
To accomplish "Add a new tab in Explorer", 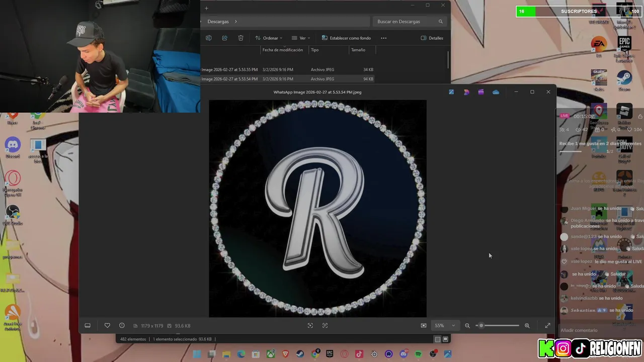I will tap(206, 8).
